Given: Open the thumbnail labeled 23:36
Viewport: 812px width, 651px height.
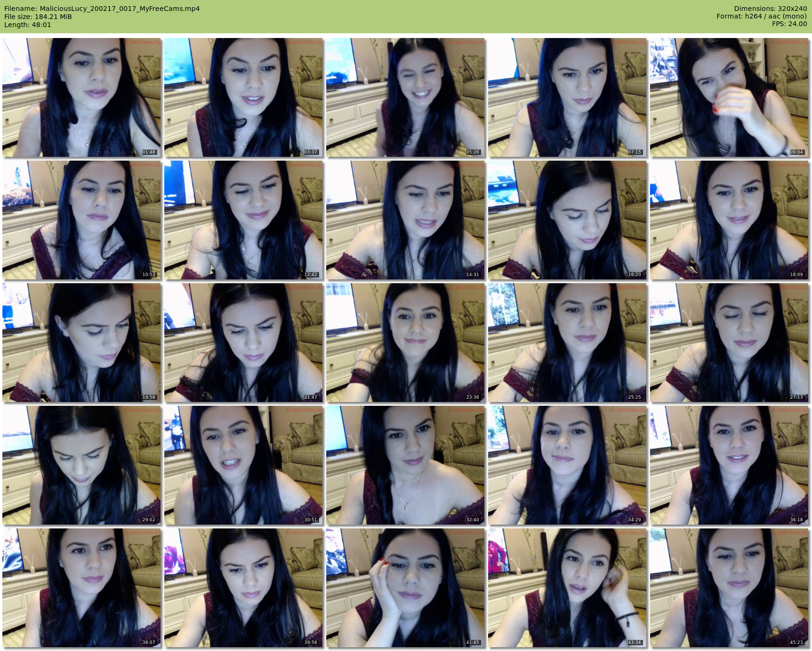Looking at the screenshot, I should click(406, 343).
